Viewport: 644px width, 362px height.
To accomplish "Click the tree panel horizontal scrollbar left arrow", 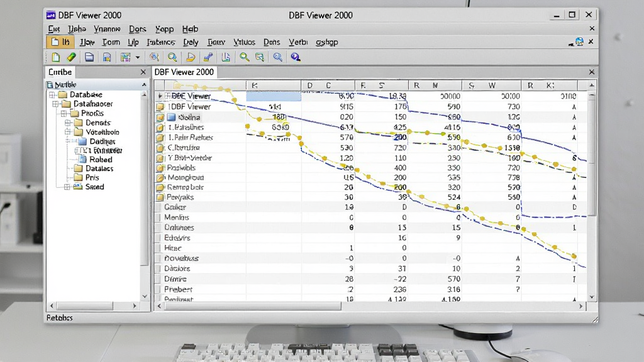I will [52, 306].
